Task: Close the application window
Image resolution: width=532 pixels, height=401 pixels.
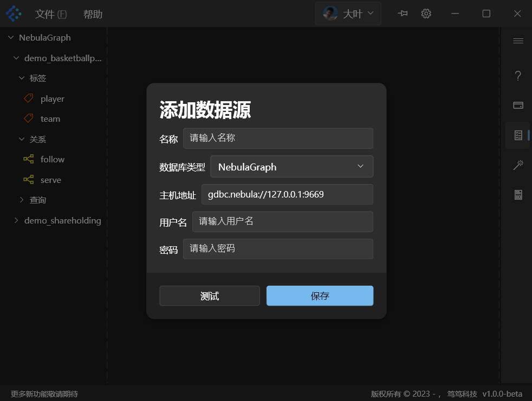Action: [x=517, y=14]
